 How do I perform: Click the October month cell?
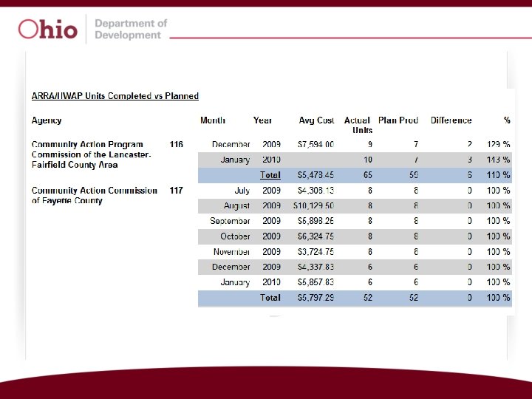tap(235, 236)
